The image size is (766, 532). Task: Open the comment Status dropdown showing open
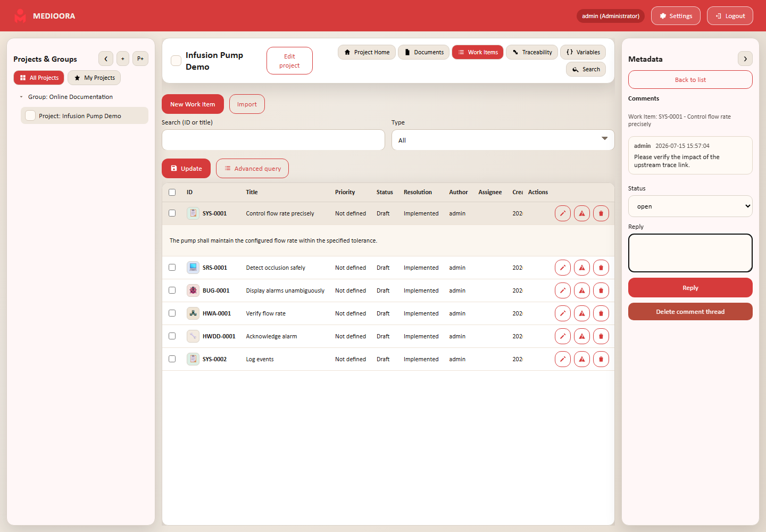pyautogui.click(x=690, y=206)
